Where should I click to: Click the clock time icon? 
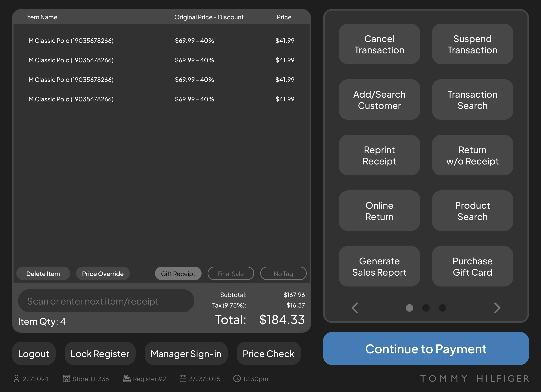tap(237, 379)
